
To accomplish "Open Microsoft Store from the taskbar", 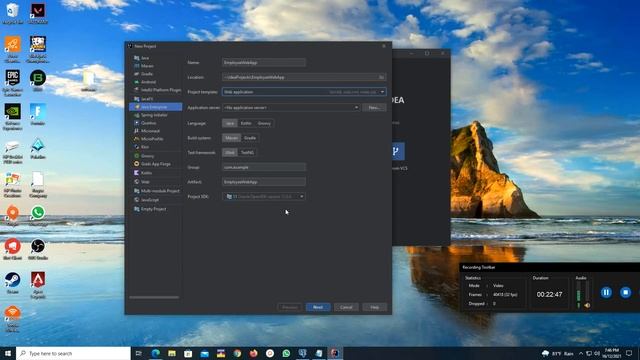I will coord(188,353).
